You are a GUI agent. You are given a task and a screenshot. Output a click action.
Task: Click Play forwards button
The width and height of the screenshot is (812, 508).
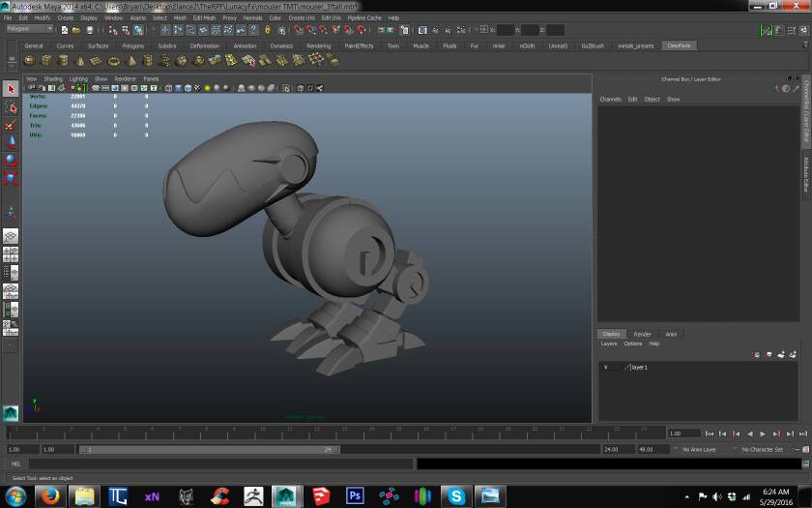763,433
